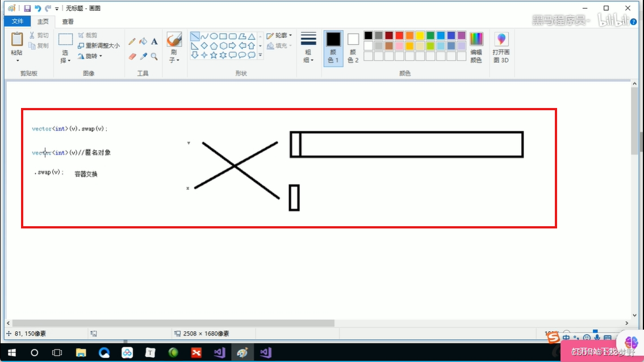The image size is (644, 362).
Task: Choose the Five-point star shape
Action: [214, 55]
